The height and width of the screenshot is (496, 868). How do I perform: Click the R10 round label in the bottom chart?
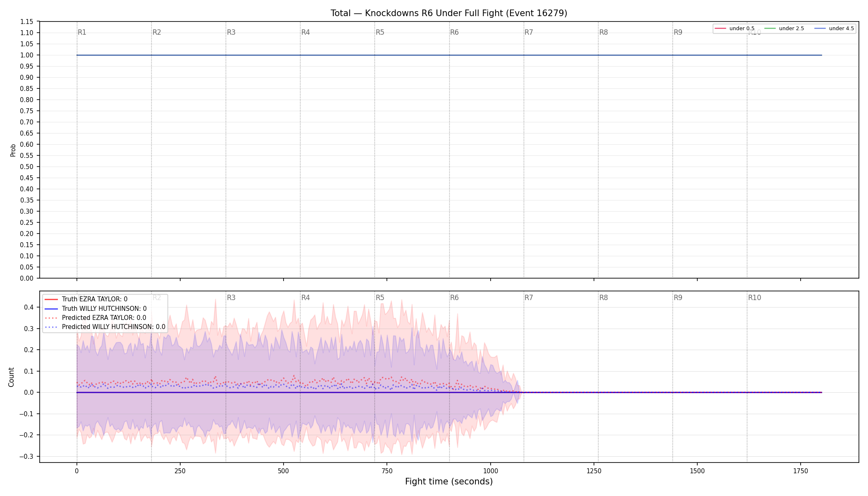tap(754, 298)
